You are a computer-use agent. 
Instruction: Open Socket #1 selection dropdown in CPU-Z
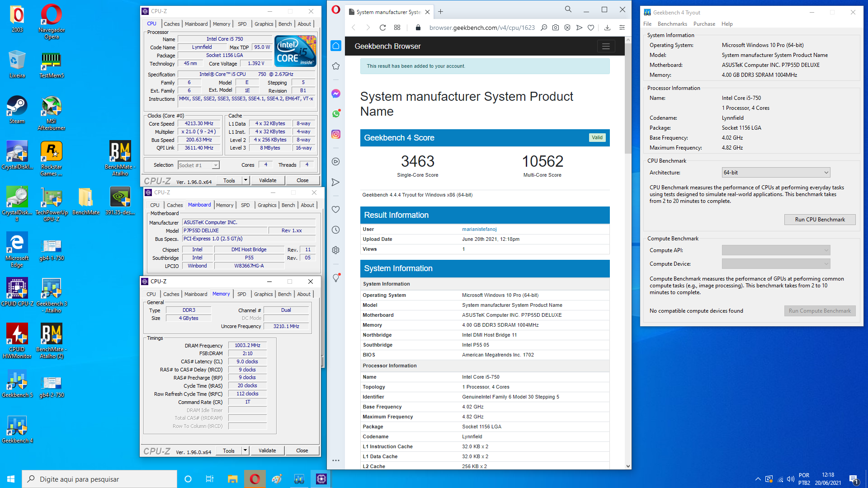pyautogui.click(x=199, y=165)
